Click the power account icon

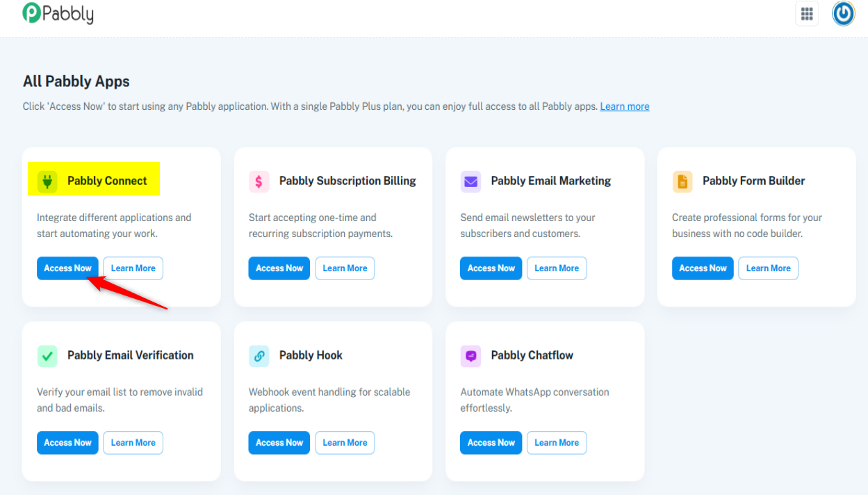point(844,14)
